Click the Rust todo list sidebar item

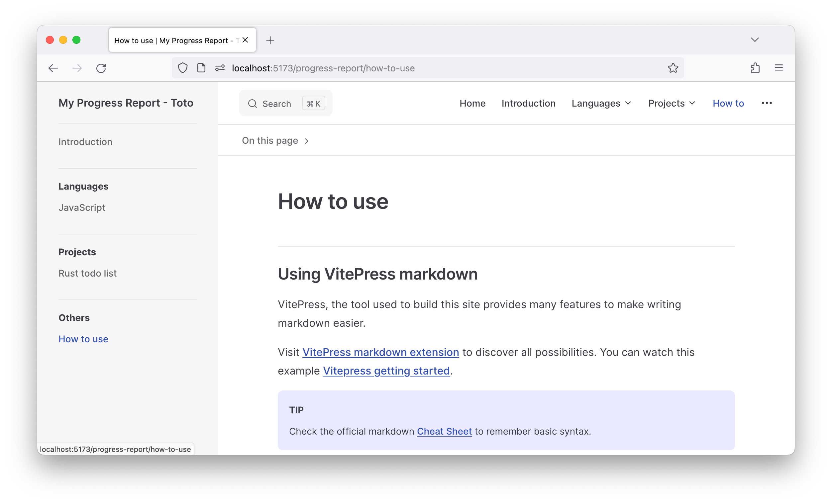87,273
